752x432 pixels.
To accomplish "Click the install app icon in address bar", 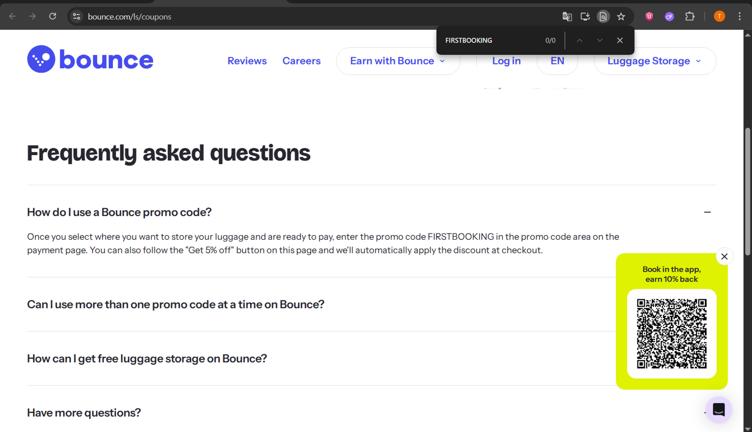I will coord(585,17).
